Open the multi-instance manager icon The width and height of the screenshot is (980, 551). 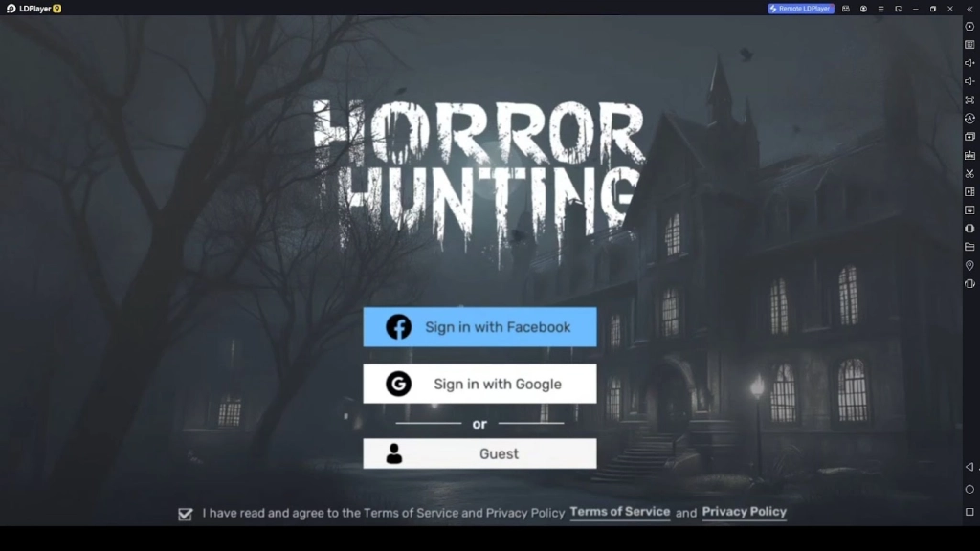(x=969, y=136)
